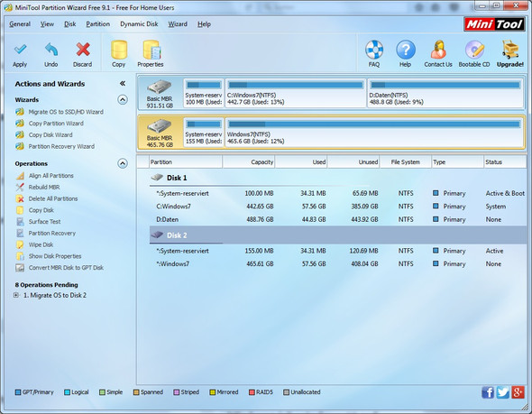Image resolution: width=532 pixels, height=414 pixels.
Task: Open the Partition menu
Action: 97,24
